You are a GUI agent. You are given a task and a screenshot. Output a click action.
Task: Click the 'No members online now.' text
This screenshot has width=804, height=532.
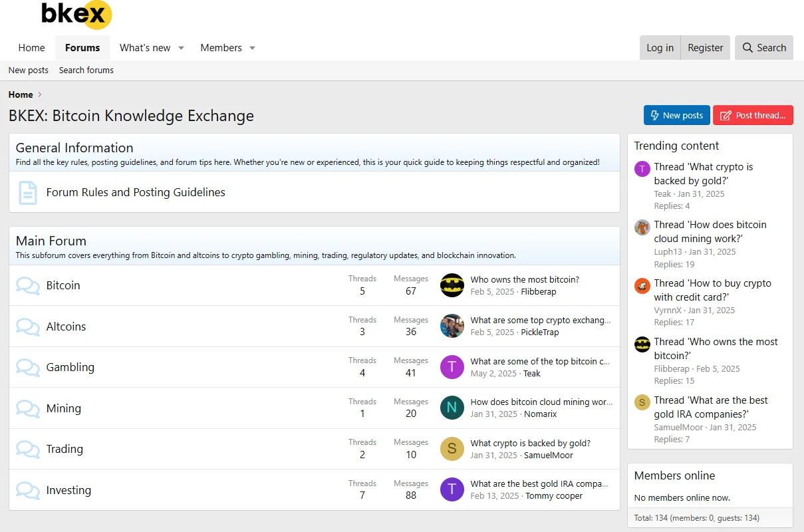(682, 497)
